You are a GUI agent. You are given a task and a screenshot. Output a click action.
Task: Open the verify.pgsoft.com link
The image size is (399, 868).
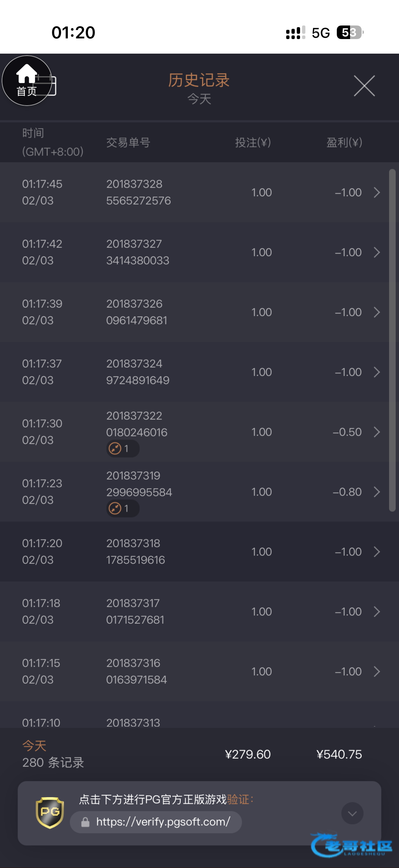point(163,822)
